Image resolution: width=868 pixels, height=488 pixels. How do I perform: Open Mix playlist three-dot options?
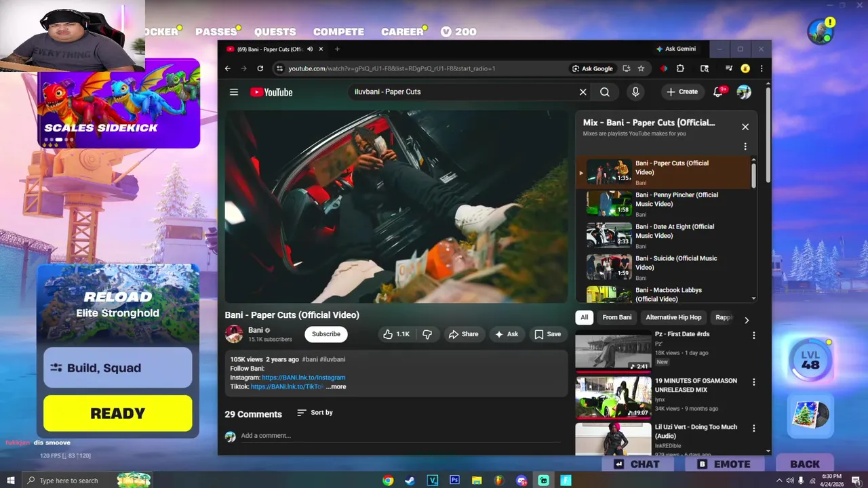(745, 146)
